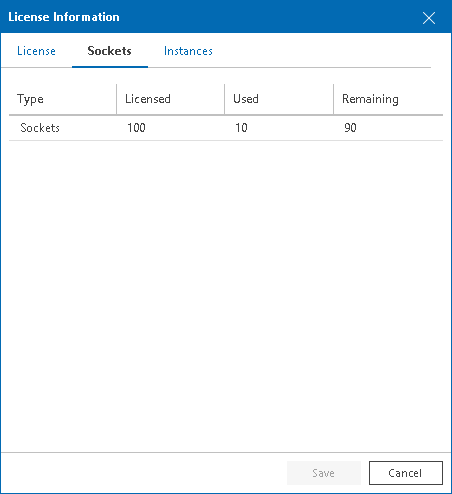Click the Used column header
This screenshot has width=452, height=494.
click(x=279, y=99)
